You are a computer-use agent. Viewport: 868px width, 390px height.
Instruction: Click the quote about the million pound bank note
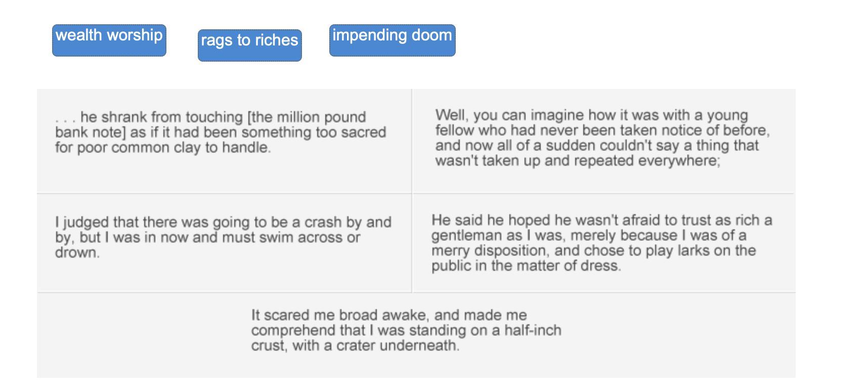pyautogui.click(x=221, y=132)
